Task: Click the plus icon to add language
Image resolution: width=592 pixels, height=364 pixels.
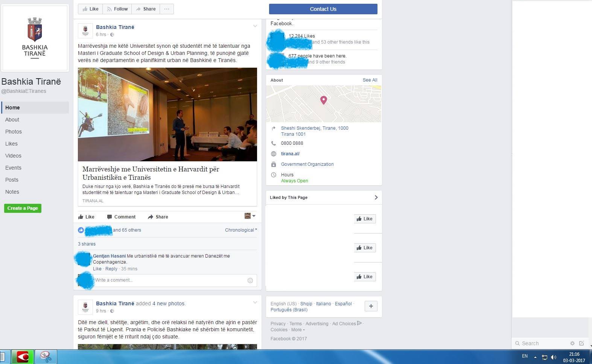Action: click(x=371, y=306)
